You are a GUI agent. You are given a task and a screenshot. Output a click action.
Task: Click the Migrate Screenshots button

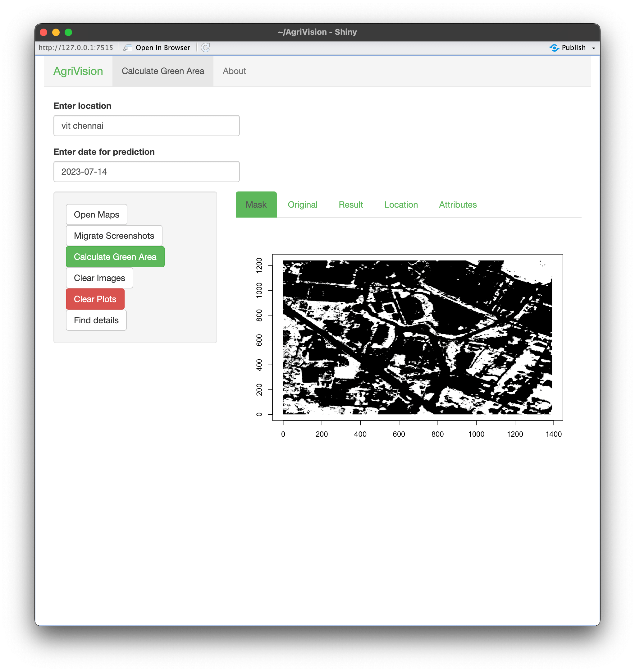pyautogui.click(x=114, y=235)
